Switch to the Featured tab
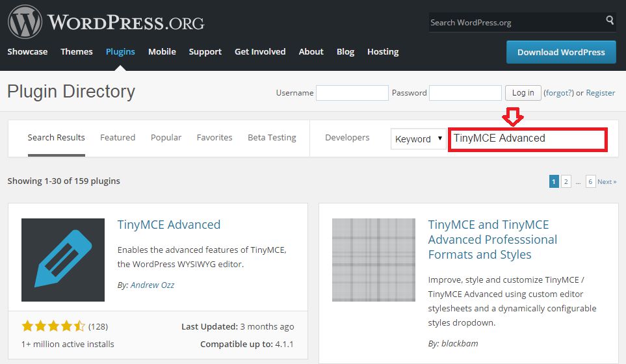The image size is (626, 364). click(118, 137)
